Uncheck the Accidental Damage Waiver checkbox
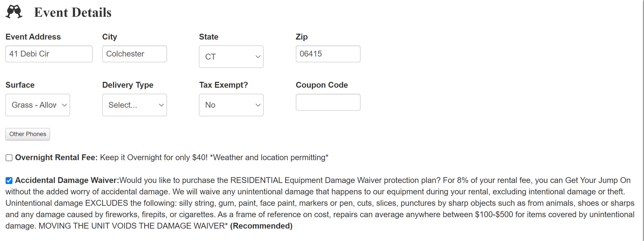 click(x=9, y=180)
